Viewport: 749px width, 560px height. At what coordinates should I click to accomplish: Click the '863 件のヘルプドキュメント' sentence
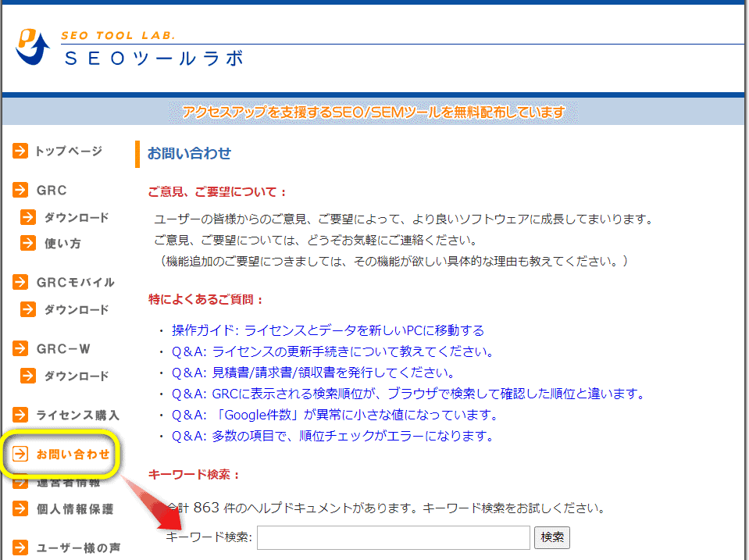pos(388,508)
